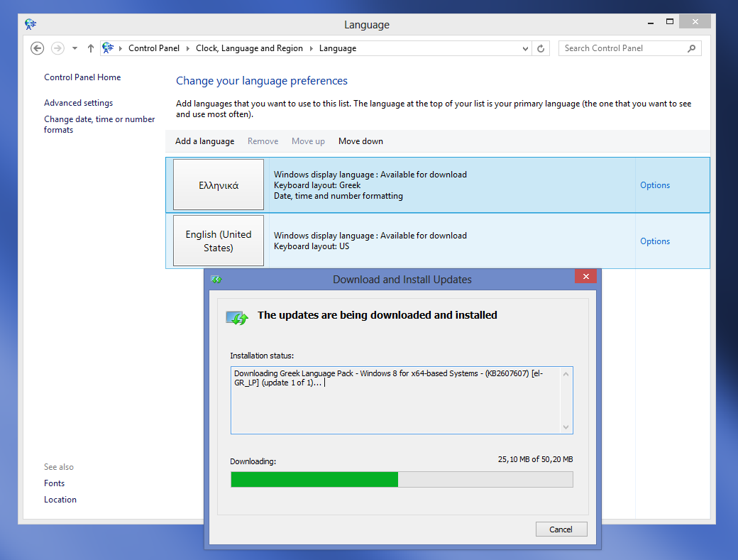Click the Language window title bar icon

click(x=31, y=24)
